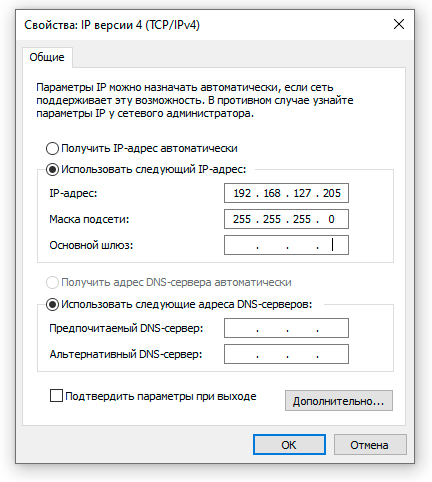Click the 'Предпочитаемый DNS-сервер' input field
Screen dimensions: 432x482
point(286,328)
